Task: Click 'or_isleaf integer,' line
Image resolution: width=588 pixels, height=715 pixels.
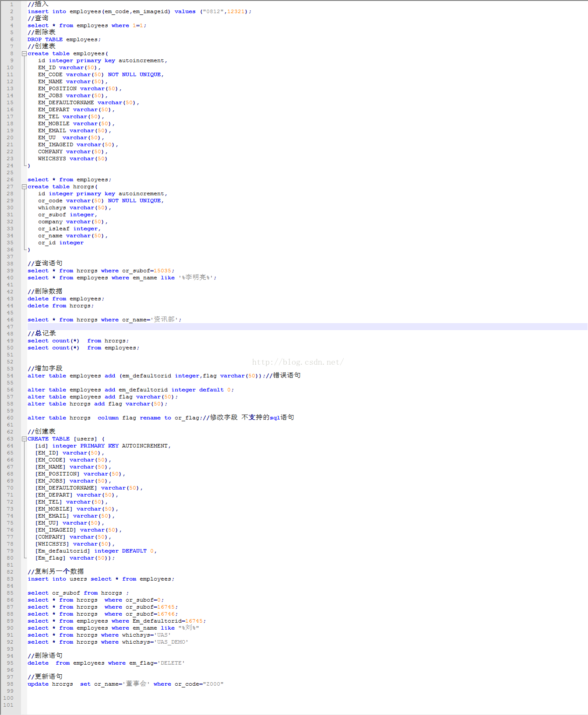Action: tap(69, 229)
